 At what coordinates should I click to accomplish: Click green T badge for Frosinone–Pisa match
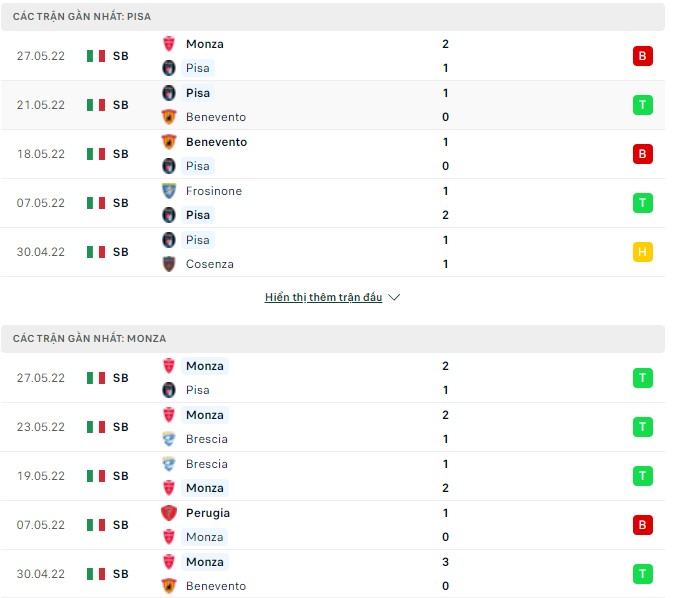642,203
